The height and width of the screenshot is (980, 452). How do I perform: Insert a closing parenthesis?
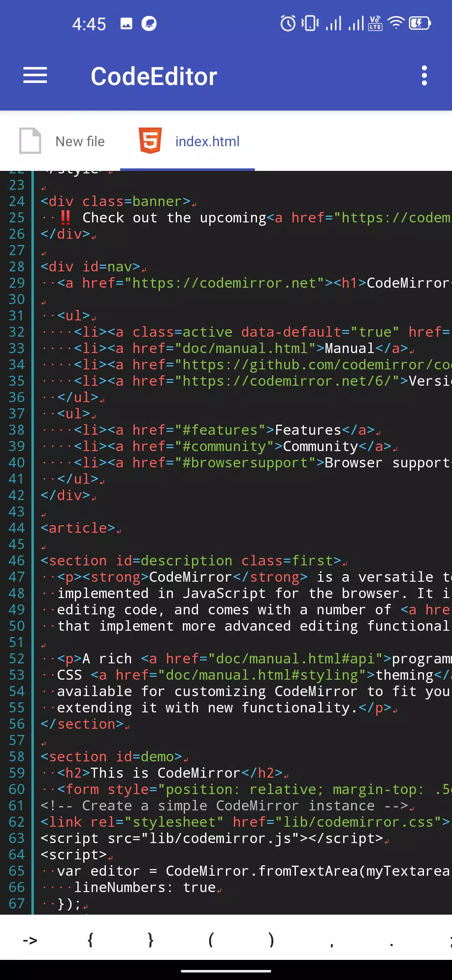point(271,940)
